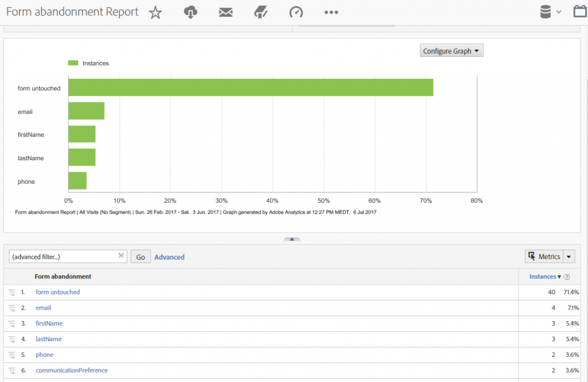Click the Go button
Image resolution: width=588 pixels, height=382 pixels.
click(x=140, y=256)
